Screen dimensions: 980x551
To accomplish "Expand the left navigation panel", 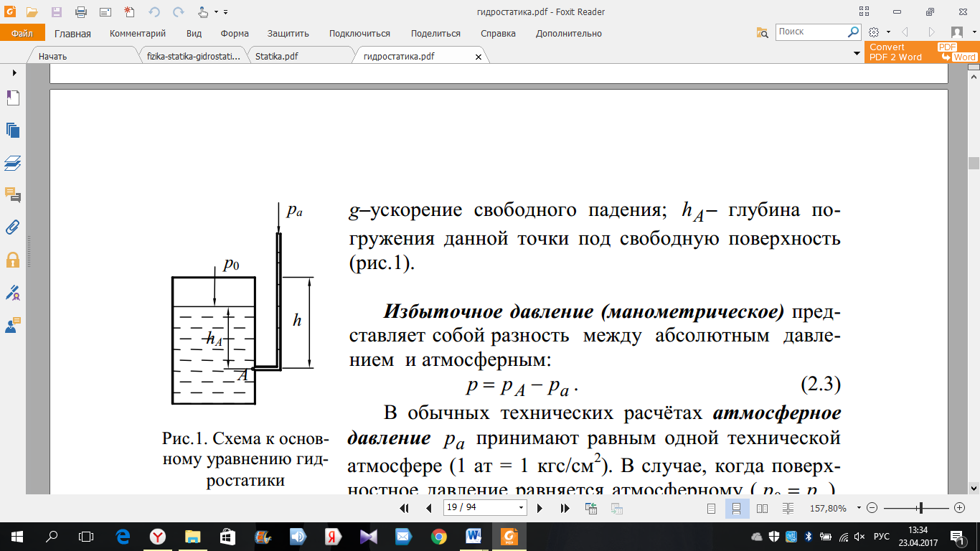I will point(13,73).
